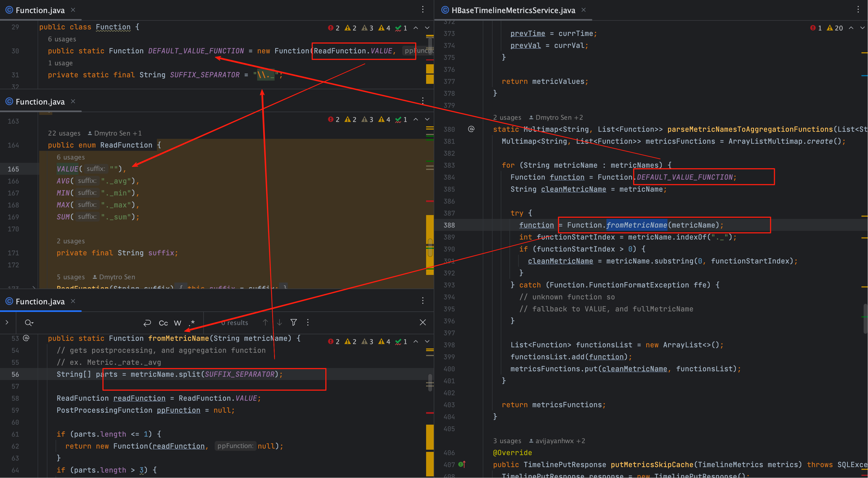This screenshot has width=868, height=478.
Task: Jump to previous problem arrow beside 'public class Function'
Action: (x=416, y=28)
